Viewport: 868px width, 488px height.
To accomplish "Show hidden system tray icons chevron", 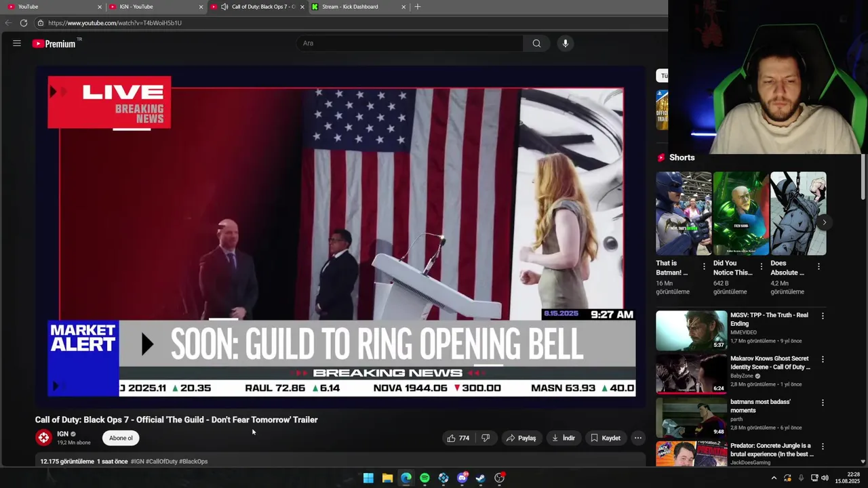I will pyautogui.click(x=774, y=478).
